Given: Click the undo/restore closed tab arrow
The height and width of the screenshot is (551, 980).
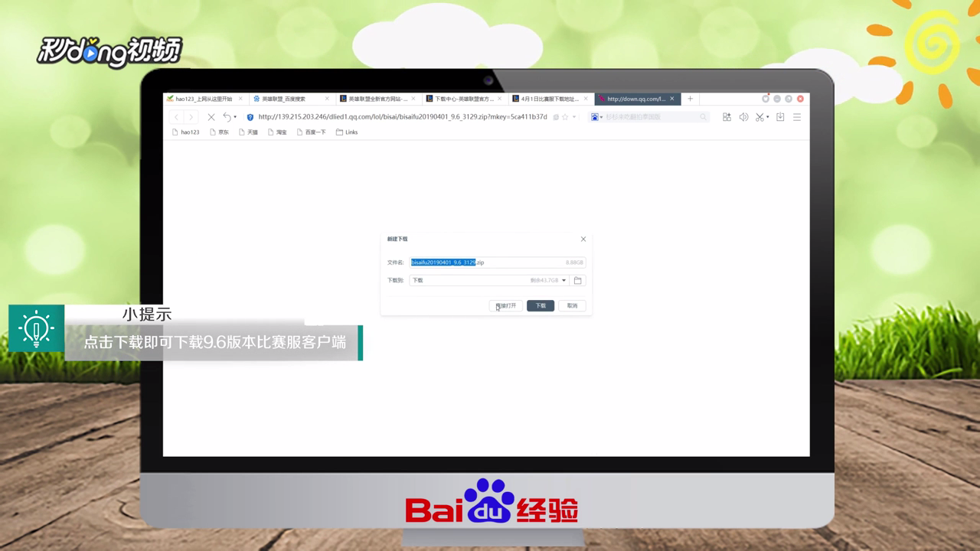Looking at the screenshot, I should point(227,117).
